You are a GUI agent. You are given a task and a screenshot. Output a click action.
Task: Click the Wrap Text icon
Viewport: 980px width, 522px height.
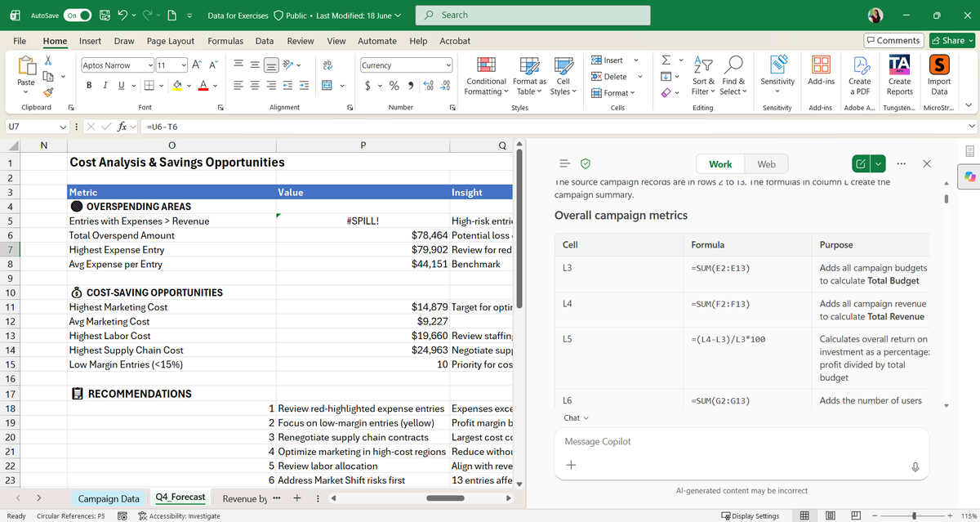point(327,65)
